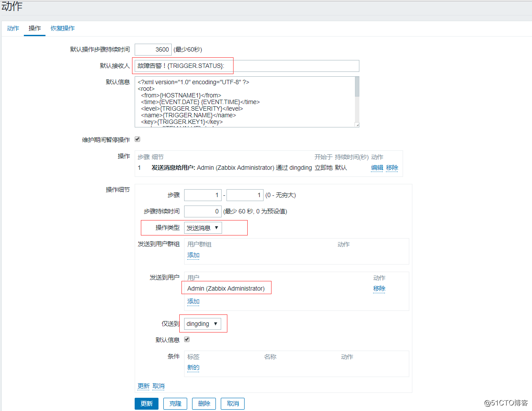The width and height of the screenshot is (532, 411).
Task: Uncheck 维护期间暂停操作 checkbox
Action: click(x=137, y=139)
